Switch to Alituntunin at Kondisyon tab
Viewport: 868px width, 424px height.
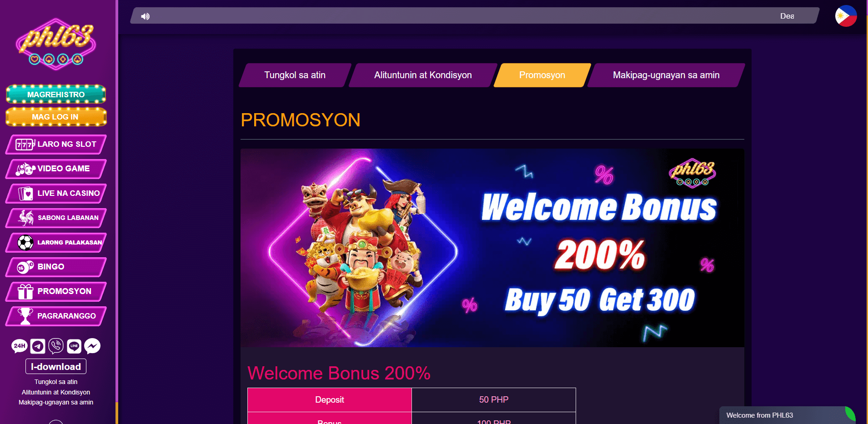[x=423, y=75]
